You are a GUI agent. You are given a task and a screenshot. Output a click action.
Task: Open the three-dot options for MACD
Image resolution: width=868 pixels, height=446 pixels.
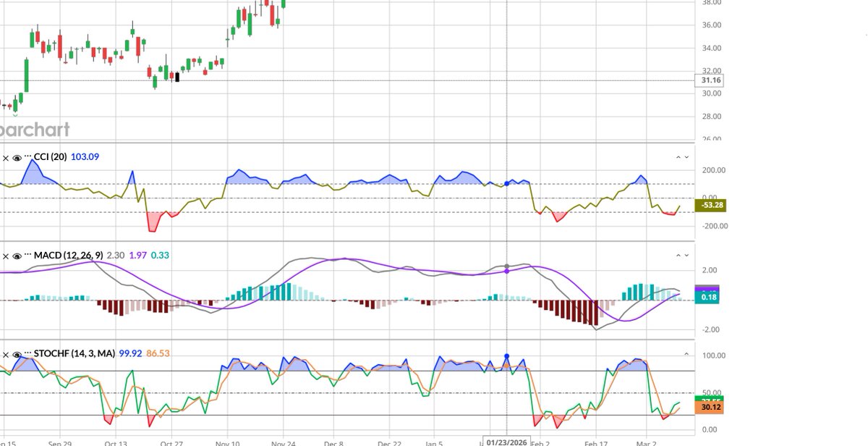point(28,255)
